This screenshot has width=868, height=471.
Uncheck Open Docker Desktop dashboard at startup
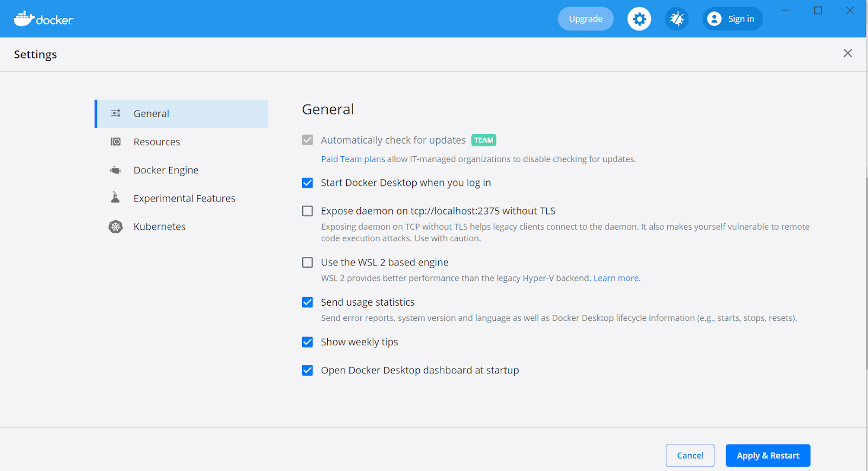(x=308, y=370)
